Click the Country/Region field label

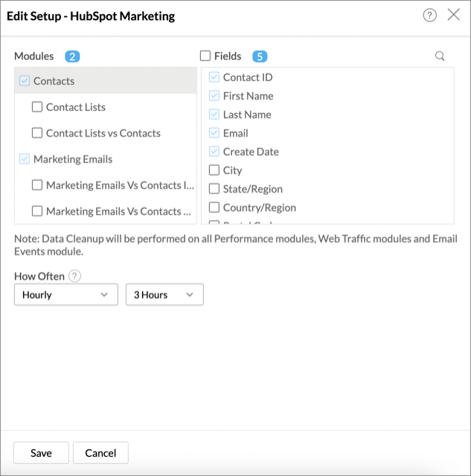click(260, 208)
